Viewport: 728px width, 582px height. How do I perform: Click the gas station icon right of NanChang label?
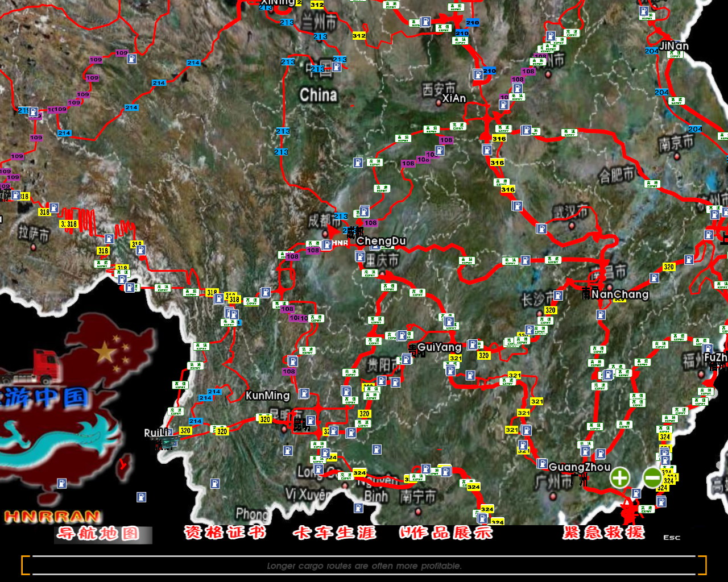(x=655, y=278)
